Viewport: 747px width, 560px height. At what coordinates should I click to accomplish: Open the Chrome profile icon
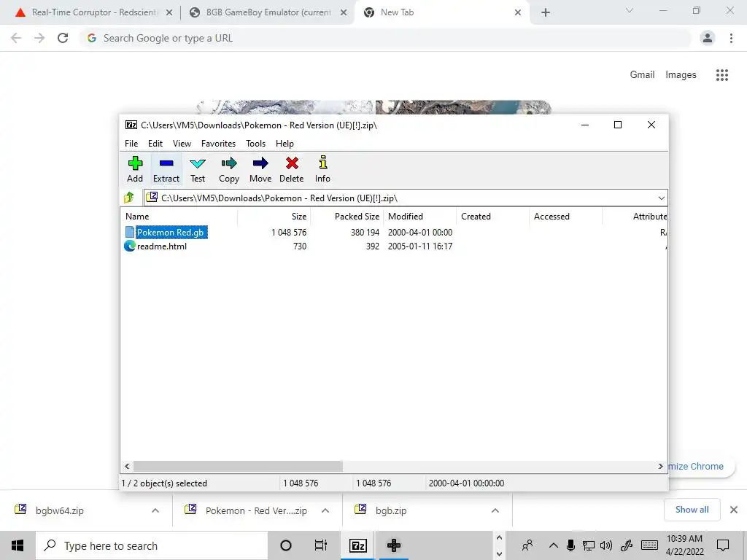[x=708, y=38]
